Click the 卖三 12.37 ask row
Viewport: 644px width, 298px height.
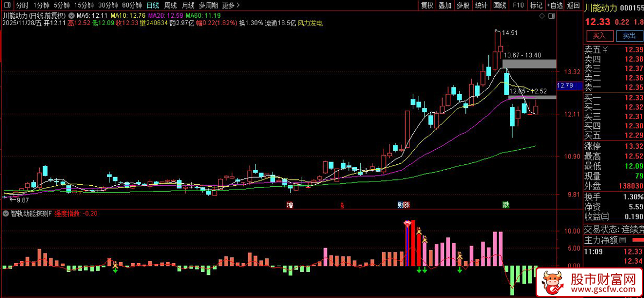tap(613, 69)
